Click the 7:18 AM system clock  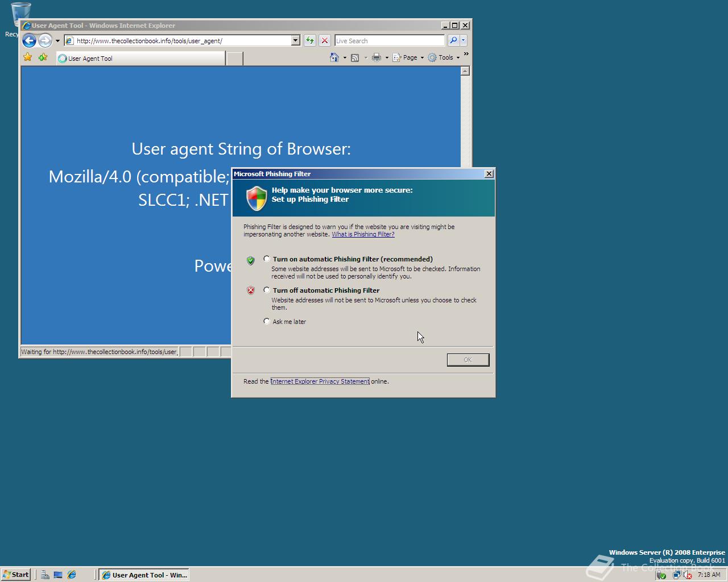pos(709,575)
